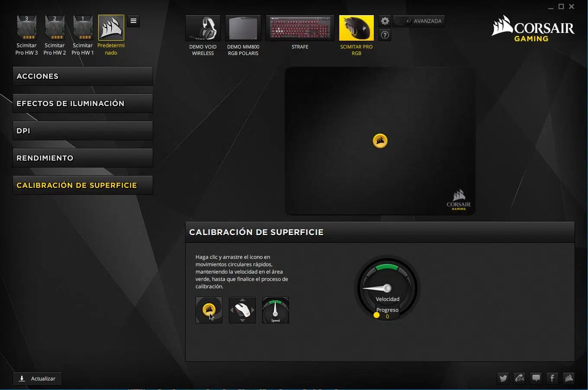Click the CALIBRACIÓN DE SUPERFICIE panel header
The image size is (588, 390).
pyautogui.click(x=380, y=232)
